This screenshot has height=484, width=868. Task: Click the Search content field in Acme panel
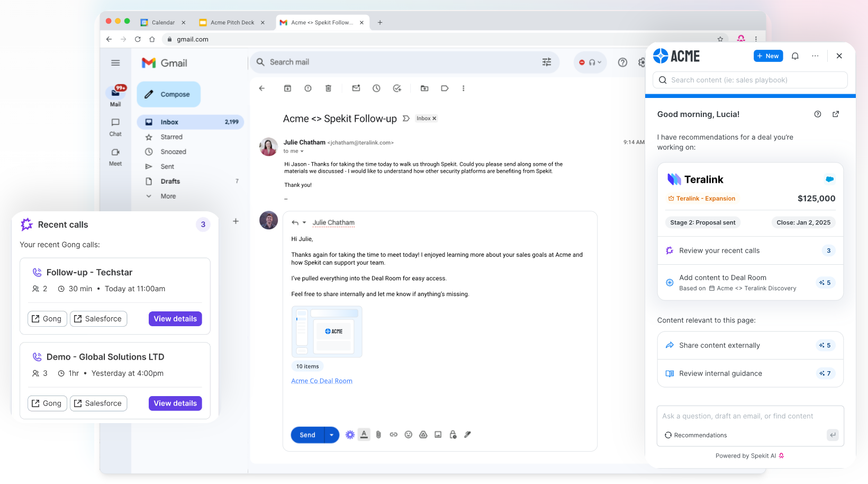click(750, 80)
